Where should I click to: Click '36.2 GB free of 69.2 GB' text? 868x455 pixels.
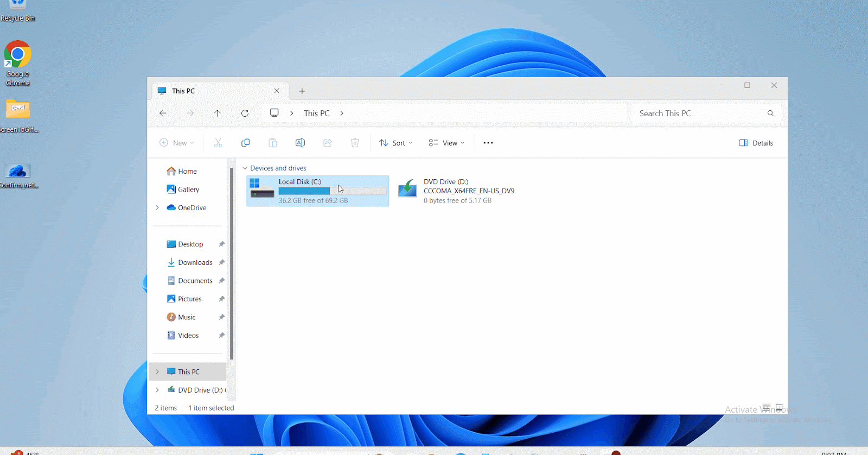click(x=313, y=200)
